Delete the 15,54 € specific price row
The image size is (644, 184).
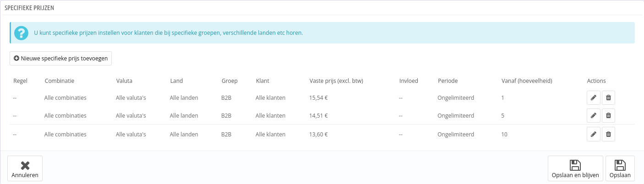(608, 97)
